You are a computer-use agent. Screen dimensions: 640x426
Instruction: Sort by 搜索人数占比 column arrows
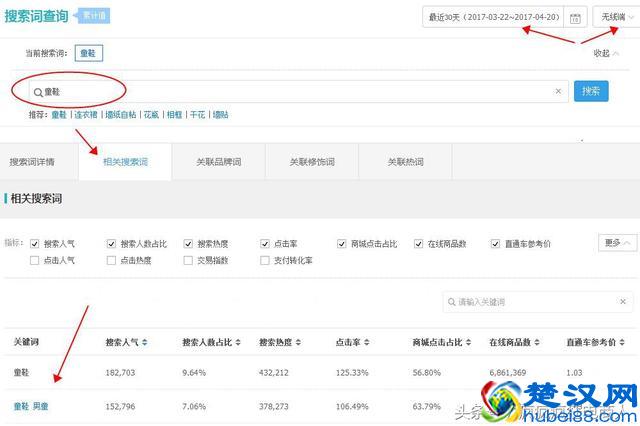tap(238, 342)
